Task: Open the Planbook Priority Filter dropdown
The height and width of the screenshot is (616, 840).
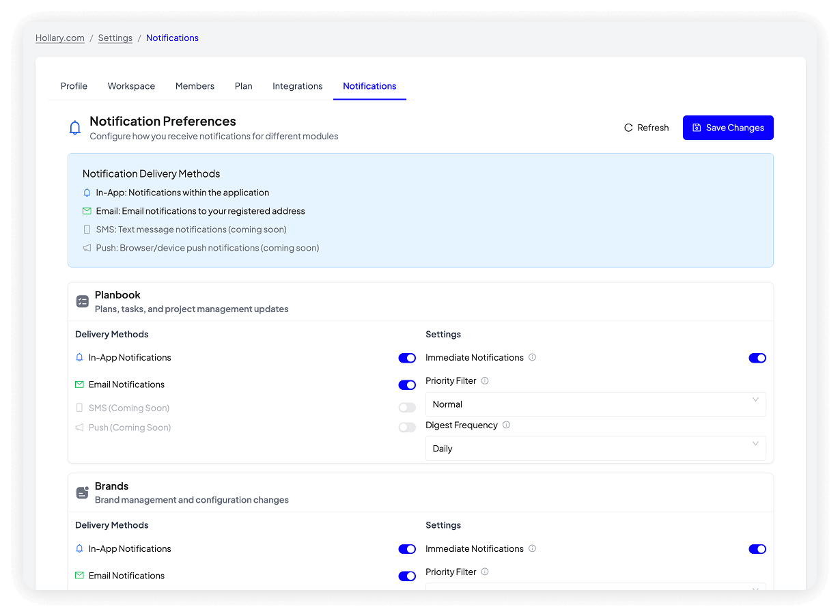Action: [595, 404]
